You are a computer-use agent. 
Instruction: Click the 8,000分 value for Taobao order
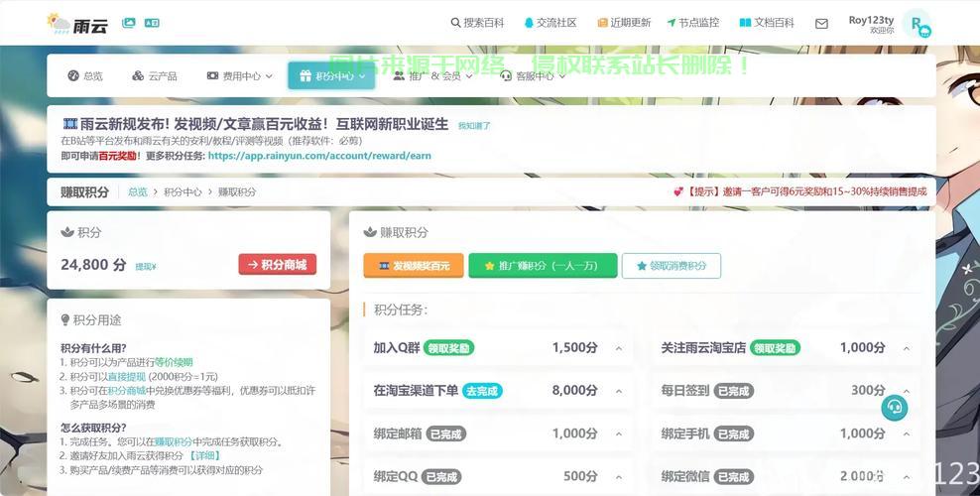coord(575,391)
